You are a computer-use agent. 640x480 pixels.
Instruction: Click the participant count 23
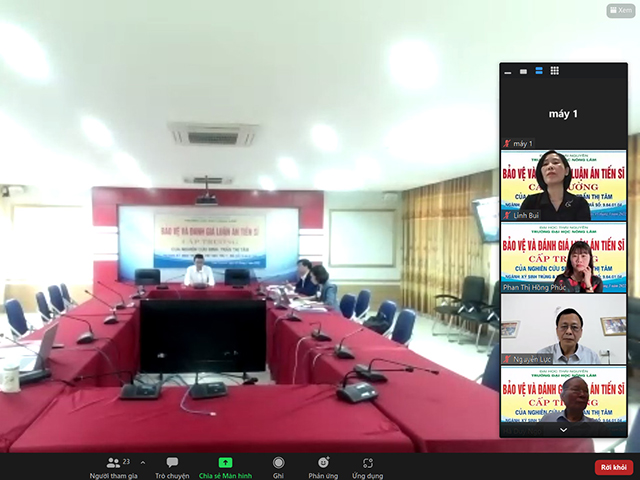[126, 462]
